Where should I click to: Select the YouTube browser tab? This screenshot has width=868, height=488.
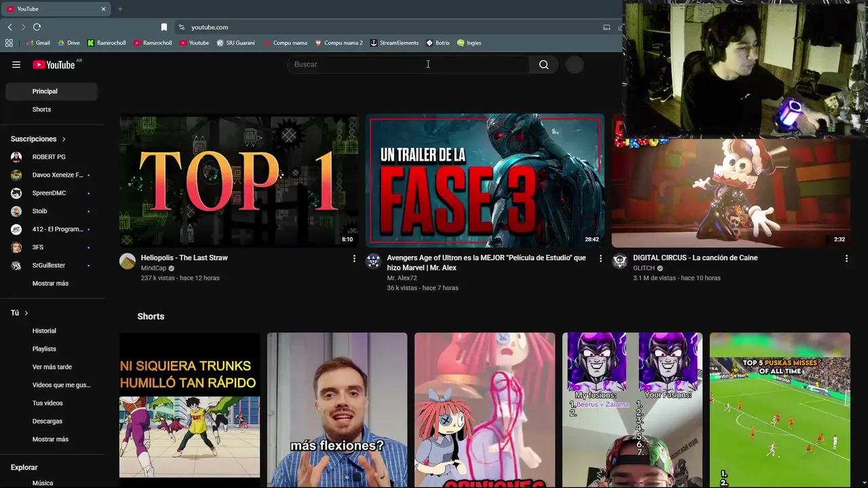[56, 9]
